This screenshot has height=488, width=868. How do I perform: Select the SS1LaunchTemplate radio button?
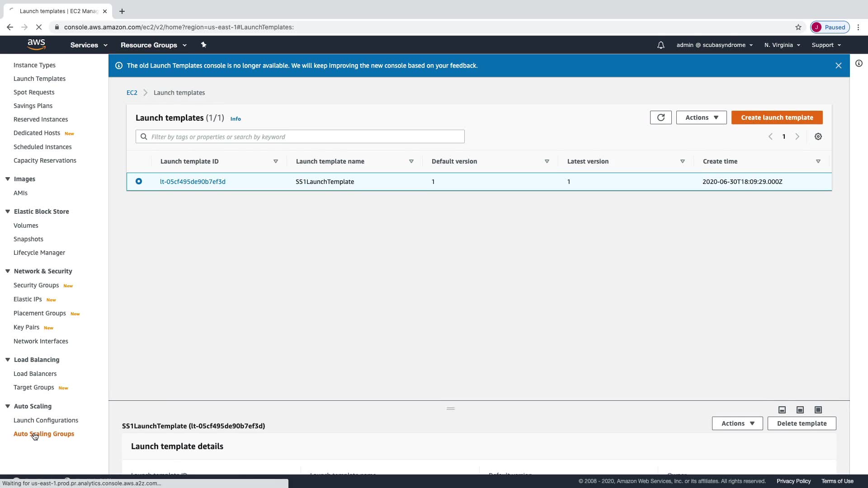139,181
